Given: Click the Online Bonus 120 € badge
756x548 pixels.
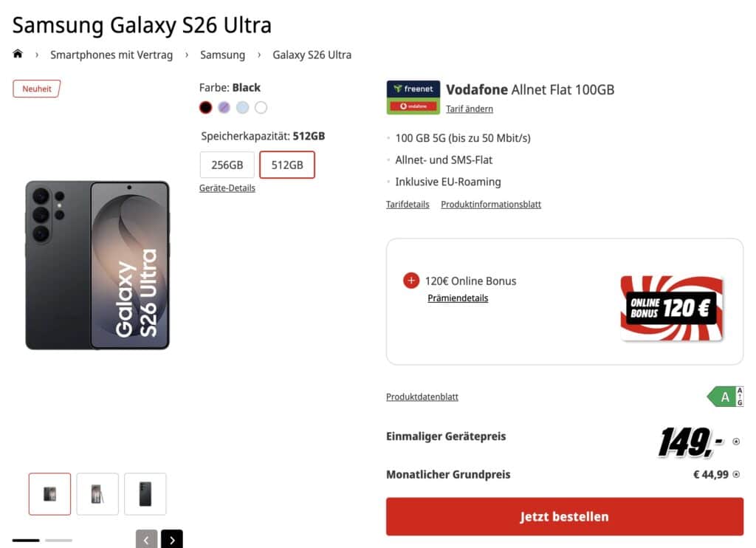Looking at the screenshot, I should click(672, 308).
